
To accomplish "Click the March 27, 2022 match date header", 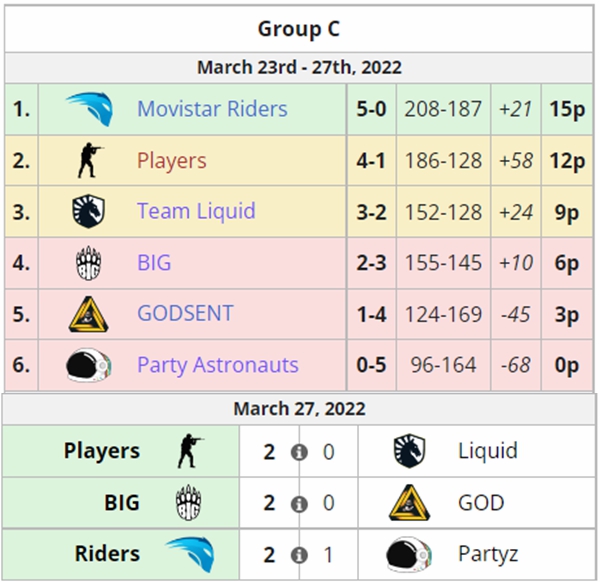I will (x=299, y=409).
